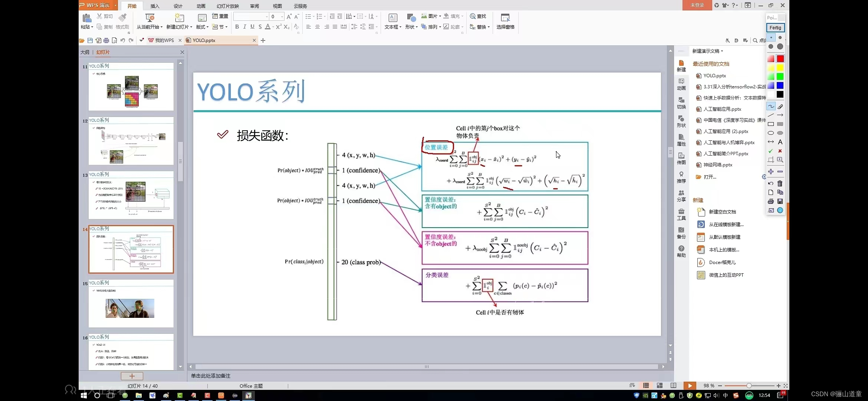Toggle italic formatting

pyautogui.click(x=245, y=27)
